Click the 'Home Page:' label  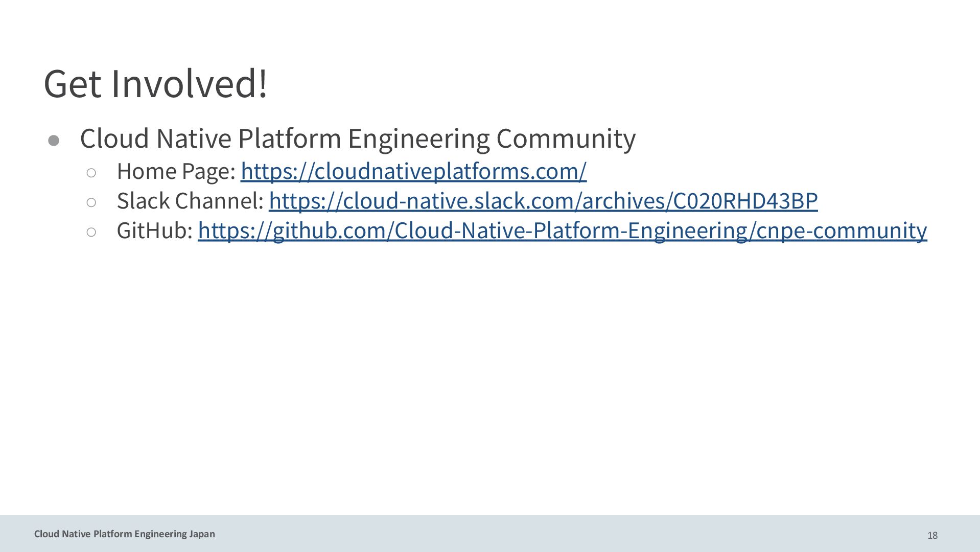coord(176,171)
